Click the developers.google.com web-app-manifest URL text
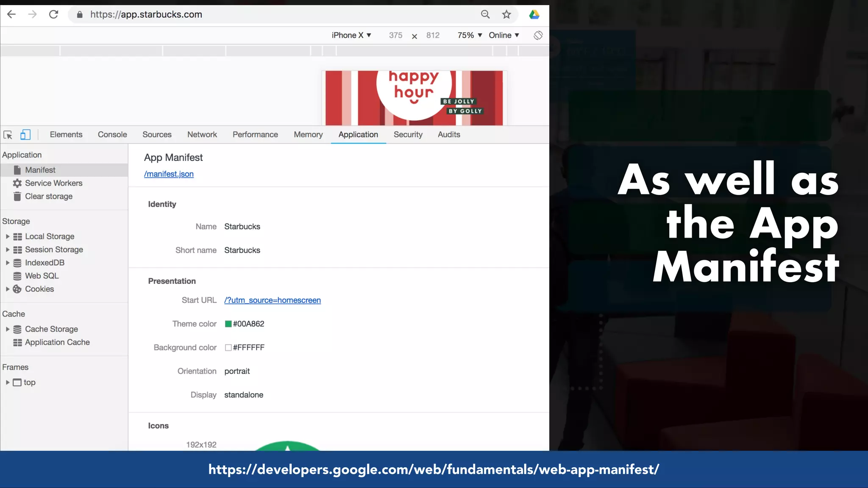Screen dimensions: 868x488 pyautogui.click(x=434, y=469)
